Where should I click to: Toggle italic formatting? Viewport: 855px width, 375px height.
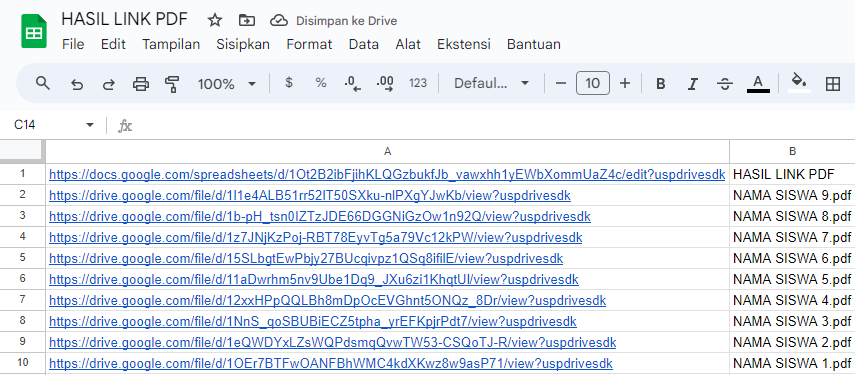693,84
